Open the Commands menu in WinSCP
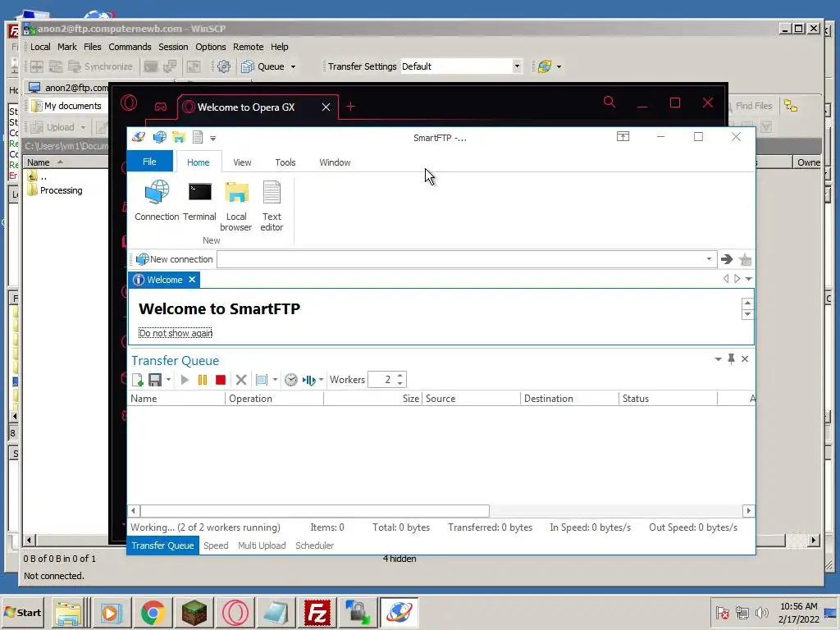 tap(130, 47)
